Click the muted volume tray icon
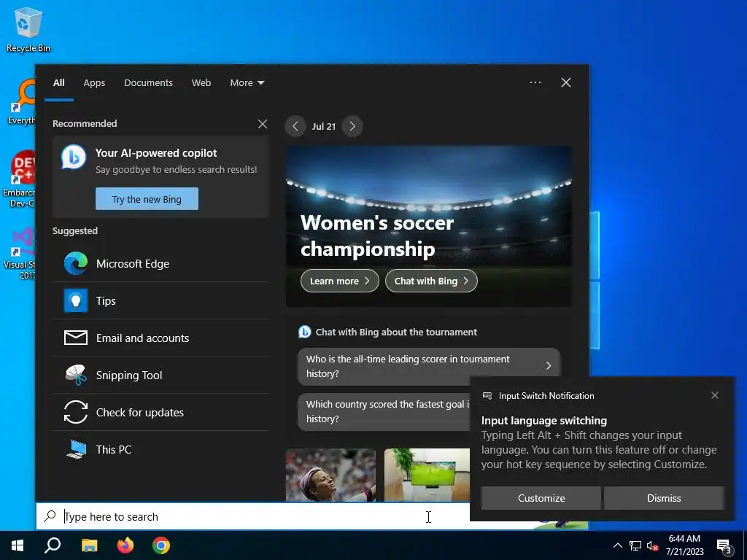 [x=652, y=545]
